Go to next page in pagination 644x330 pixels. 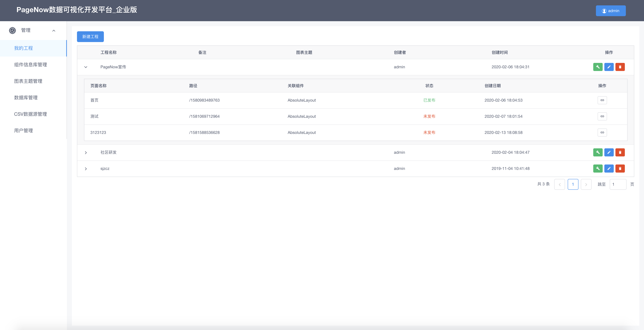point(586,184)
